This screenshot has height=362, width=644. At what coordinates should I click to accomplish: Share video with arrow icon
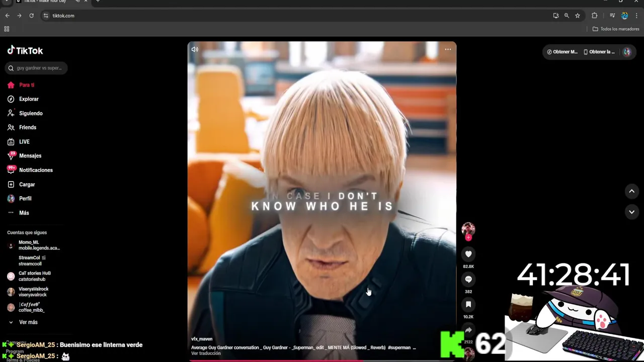468,330
